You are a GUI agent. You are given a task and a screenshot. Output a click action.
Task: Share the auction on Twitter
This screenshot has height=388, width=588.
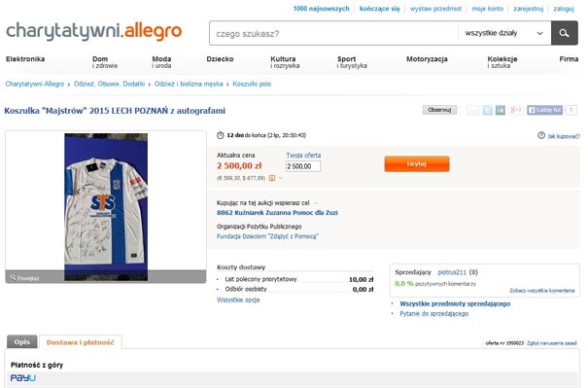[x=487, y=110]
